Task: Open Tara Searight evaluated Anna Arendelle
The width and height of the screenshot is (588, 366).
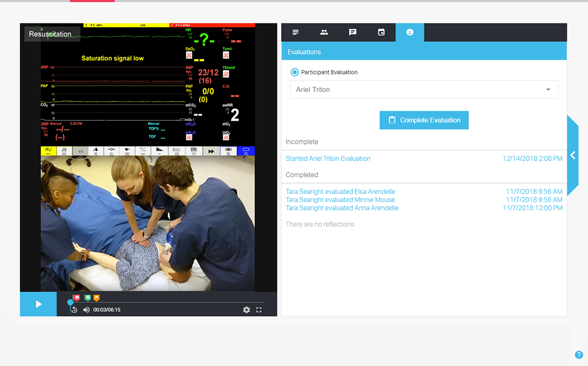Action: pyautogui.click(x=342, y=208)
